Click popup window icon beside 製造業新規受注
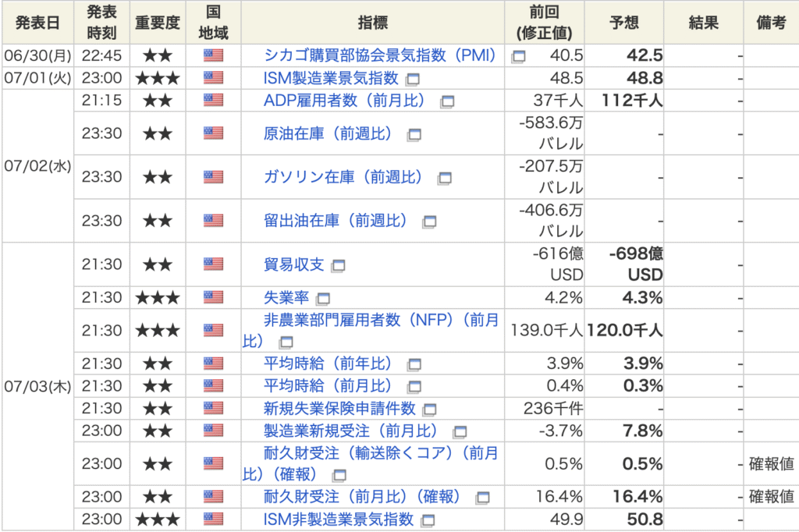The height and width of the screenshot is (532, 799). (x=460, y=432)
